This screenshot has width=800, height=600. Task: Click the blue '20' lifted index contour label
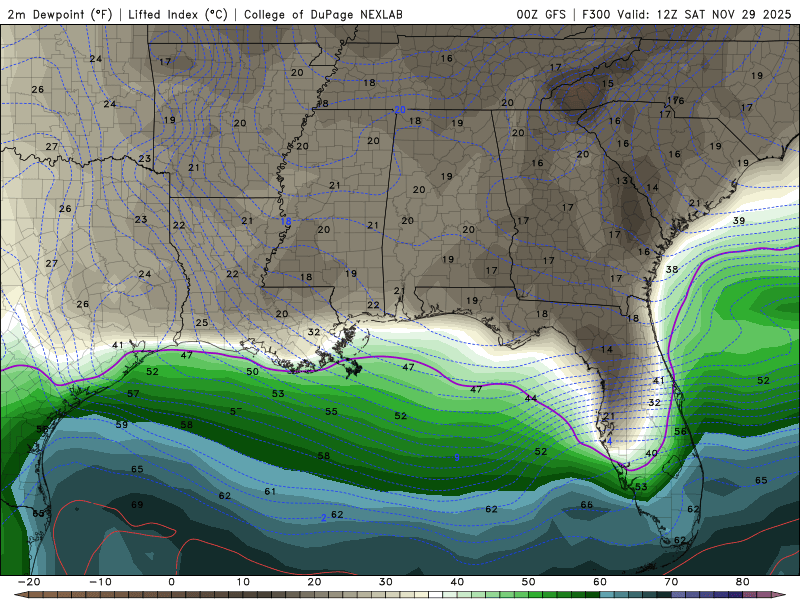click(x=400, y=110)
